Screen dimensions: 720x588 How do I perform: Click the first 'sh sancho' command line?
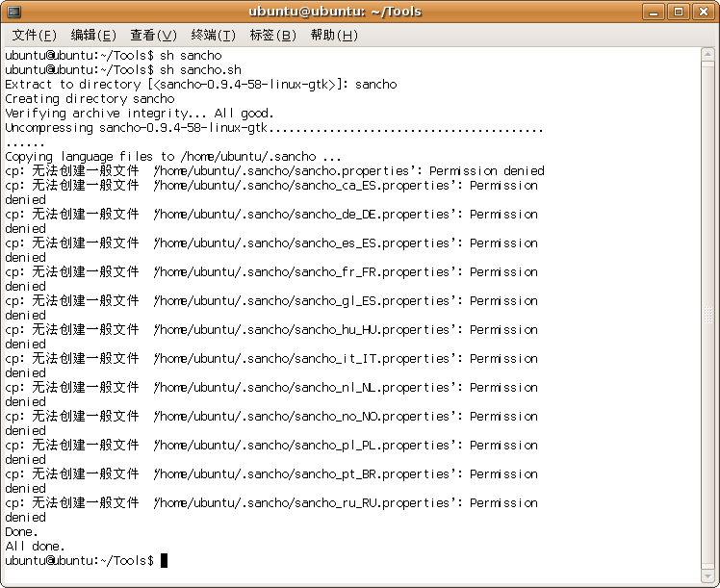[x=114, y=56]
